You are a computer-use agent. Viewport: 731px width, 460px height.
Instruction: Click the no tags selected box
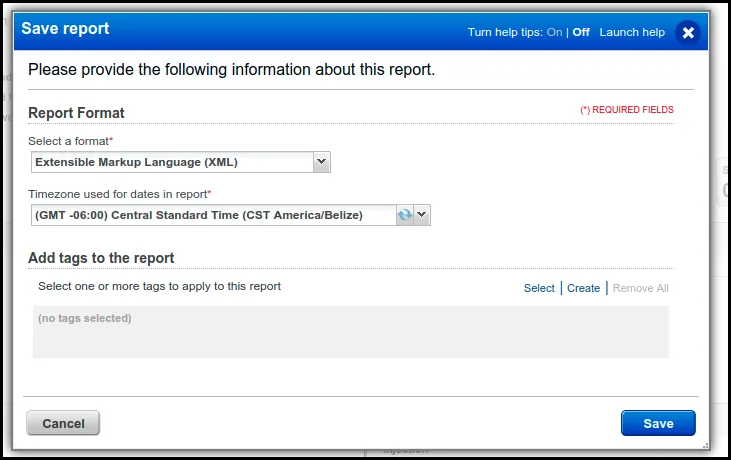351,332
